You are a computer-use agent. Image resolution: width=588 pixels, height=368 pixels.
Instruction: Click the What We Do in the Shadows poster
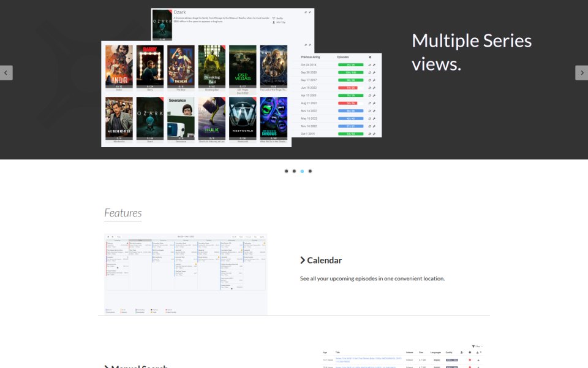[274, 118]
